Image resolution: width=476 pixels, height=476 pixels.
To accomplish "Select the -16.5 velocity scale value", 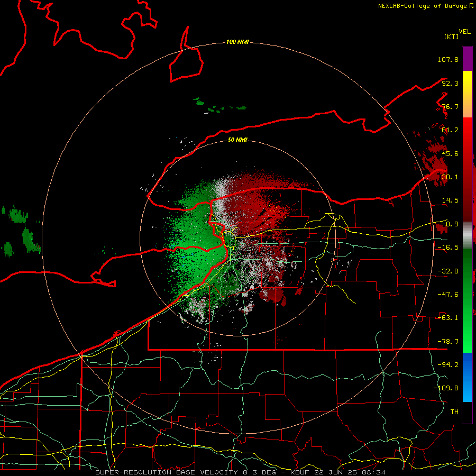I will (448, 248).
